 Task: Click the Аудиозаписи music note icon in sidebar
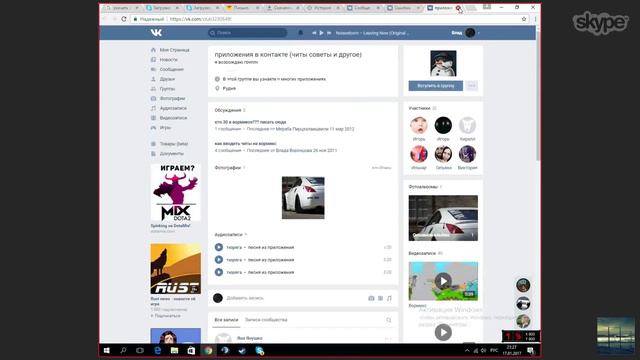(153, 108)
